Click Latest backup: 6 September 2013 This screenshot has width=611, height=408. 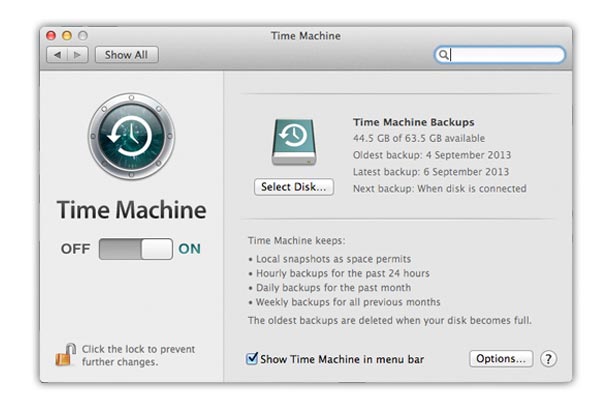[431, 172]
